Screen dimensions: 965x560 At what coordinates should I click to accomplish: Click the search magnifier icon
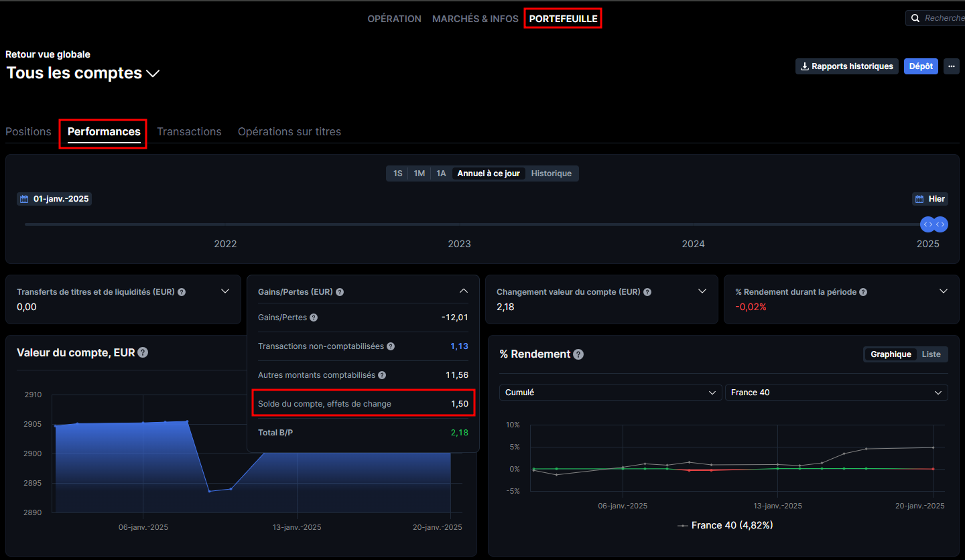pos(915,18)
